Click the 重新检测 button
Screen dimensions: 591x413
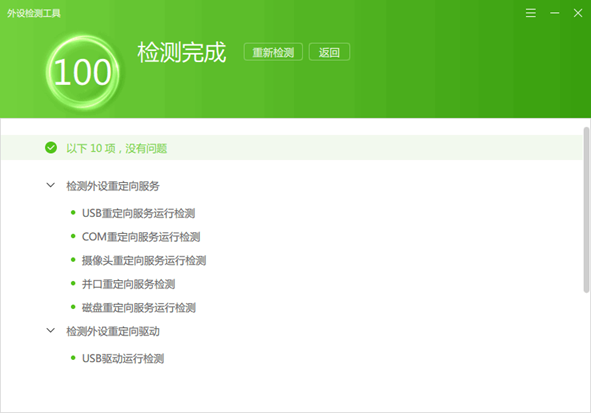click(x=273, y=52)
